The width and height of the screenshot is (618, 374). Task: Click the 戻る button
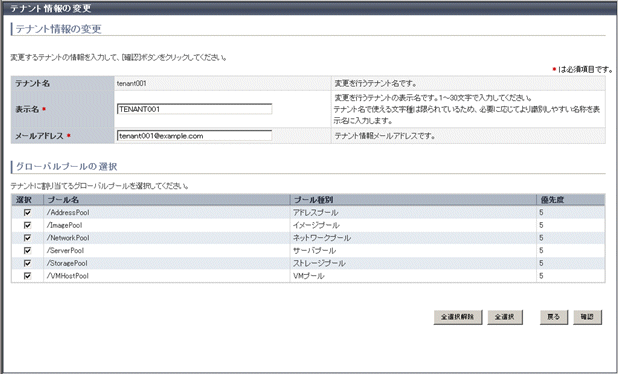(554, 317)
